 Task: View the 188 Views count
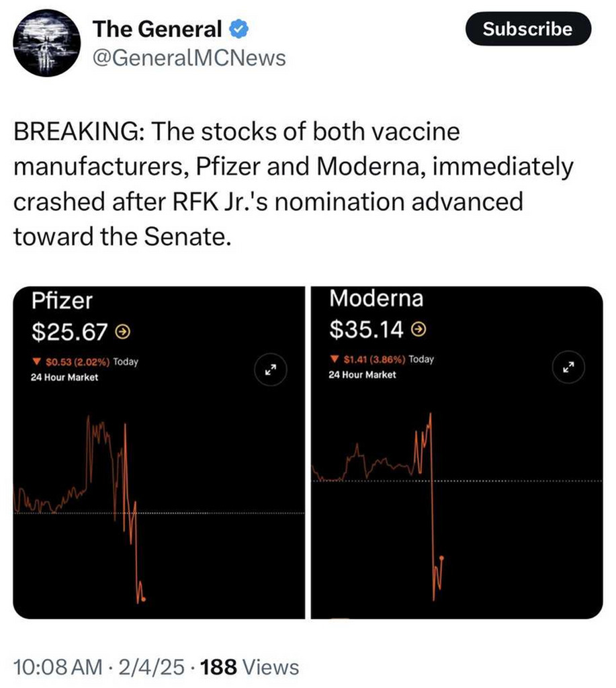pos(249,666)
